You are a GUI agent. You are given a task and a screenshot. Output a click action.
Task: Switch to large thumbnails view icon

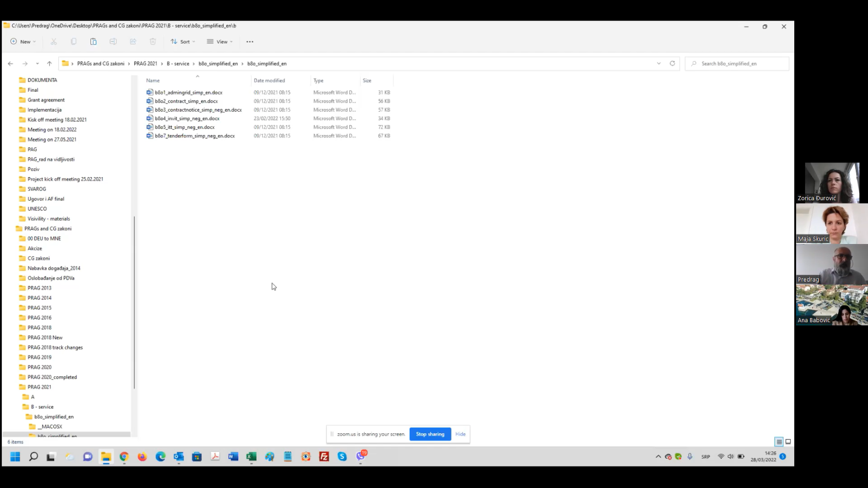[788, 442]
